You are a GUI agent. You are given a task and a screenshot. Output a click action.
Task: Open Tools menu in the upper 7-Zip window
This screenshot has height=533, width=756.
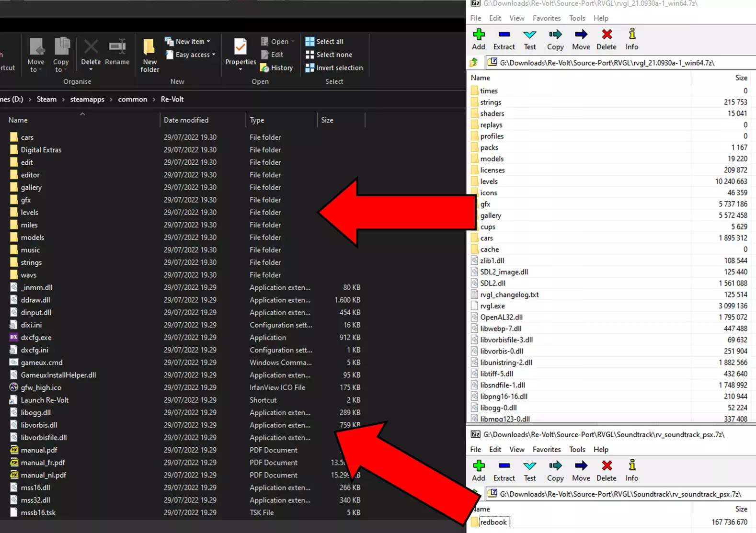pyautogui.click(x=577, y=18)
